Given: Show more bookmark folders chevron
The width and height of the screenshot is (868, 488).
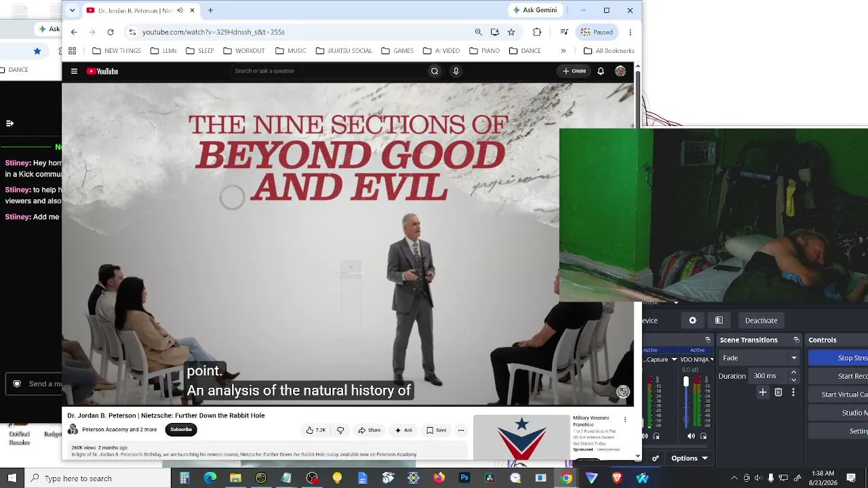Looking at the screenshot, I should click(x=563, y=51).
